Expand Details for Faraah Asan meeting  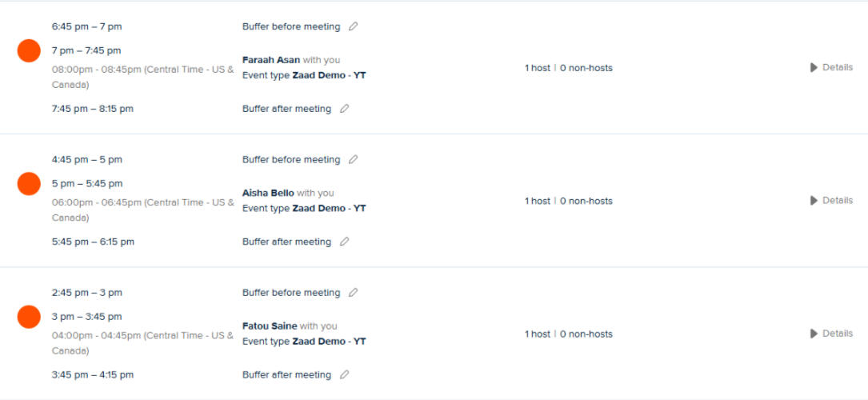pyautogui.click(x=831, y=67)
